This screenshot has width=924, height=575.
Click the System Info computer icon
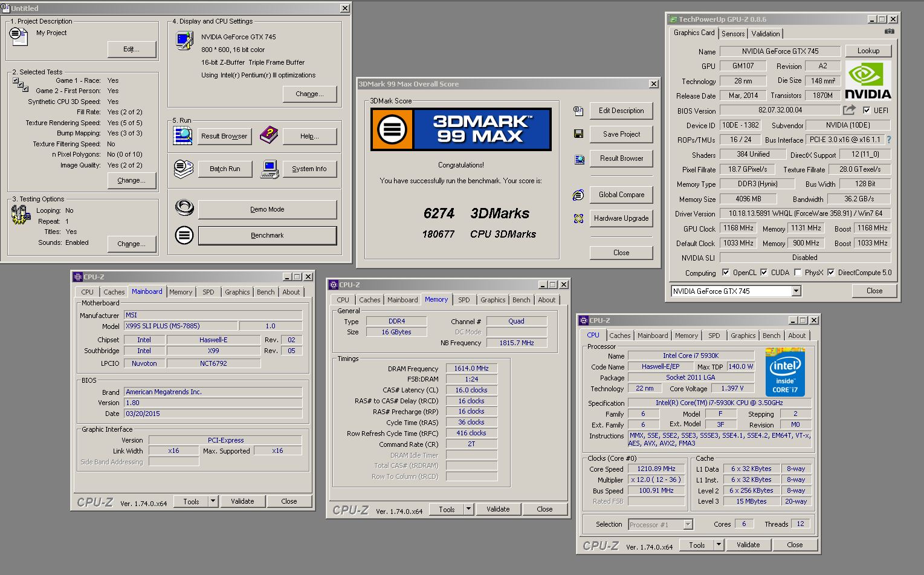point(270,169)
